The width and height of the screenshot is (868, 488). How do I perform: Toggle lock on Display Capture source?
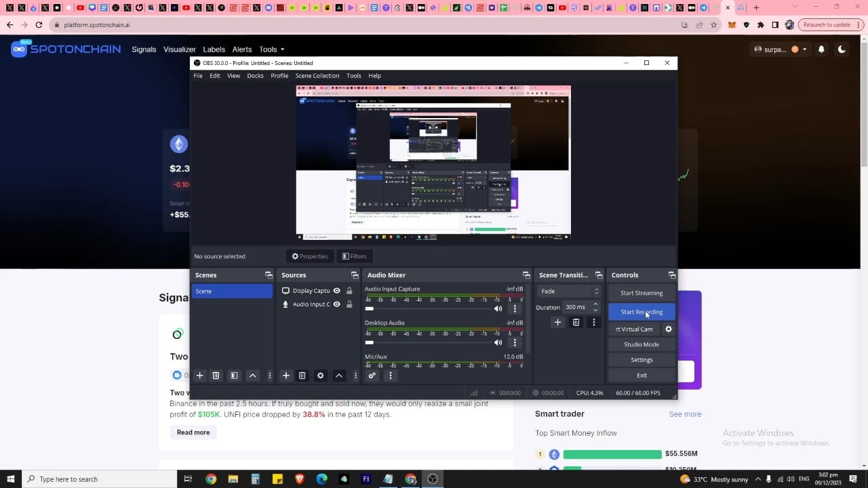(349, 291)
